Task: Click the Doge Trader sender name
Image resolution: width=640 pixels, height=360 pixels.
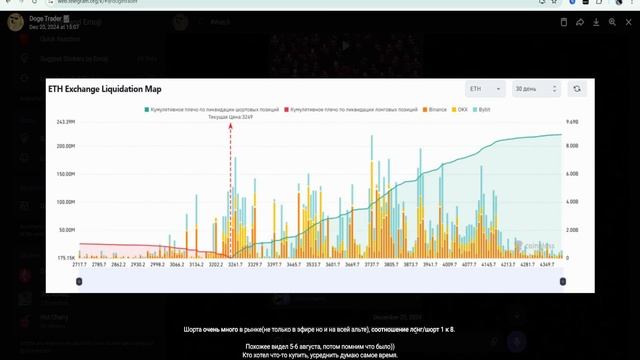Action: pyautogui.click(x=45, y=18)
